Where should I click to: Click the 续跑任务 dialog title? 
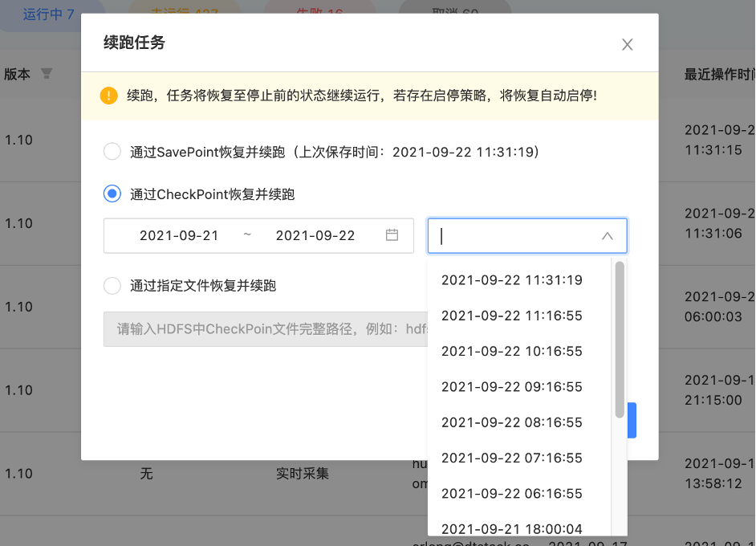134,43
